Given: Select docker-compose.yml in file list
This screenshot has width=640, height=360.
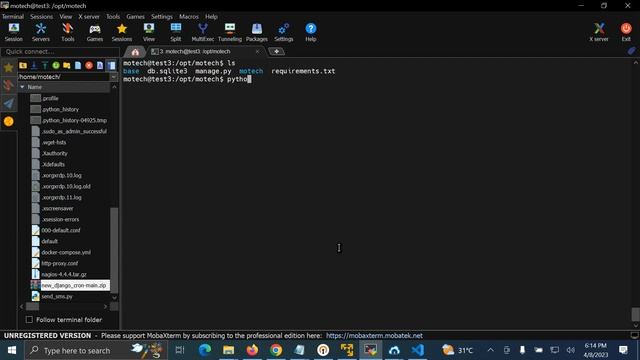Looking at the screenshot, I should [66, 252].
